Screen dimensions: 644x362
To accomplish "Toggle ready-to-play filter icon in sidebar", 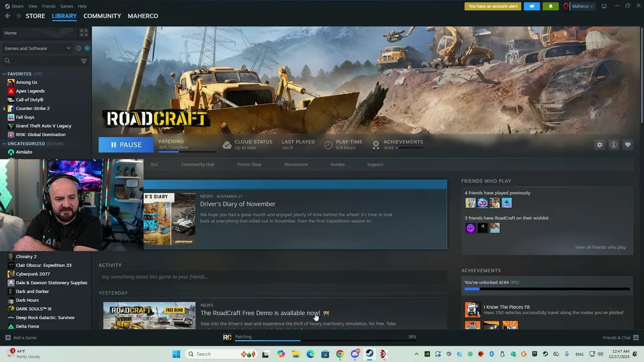I will coord(87,48).
